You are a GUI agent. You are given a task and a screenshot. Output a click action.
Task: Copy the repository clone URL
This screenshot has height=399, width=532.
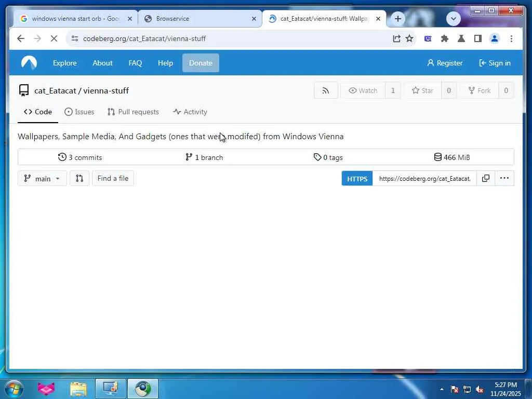(x=486, y=178)
